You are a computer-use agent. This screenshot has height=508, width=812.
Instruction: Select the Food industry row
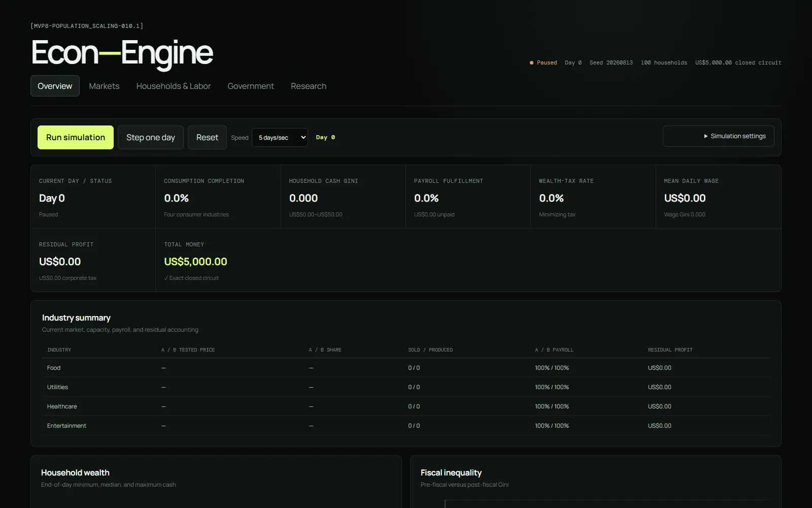coord(406,368)
